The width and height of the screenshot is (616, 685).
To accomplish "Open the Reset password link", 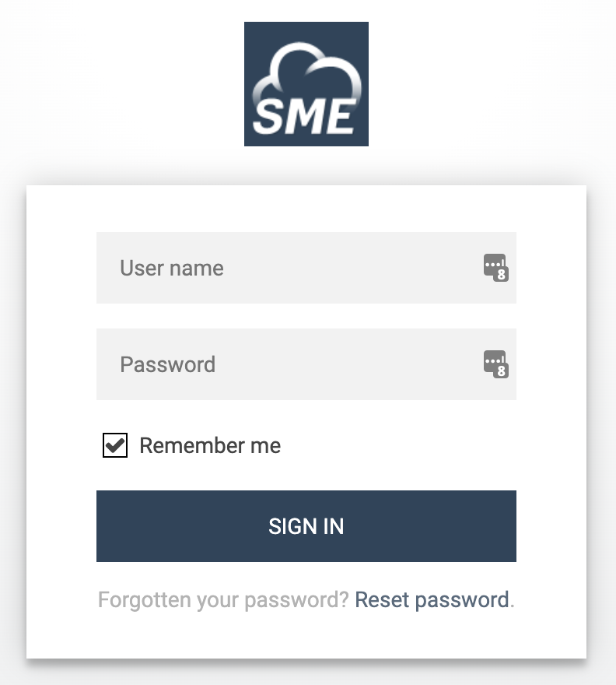I will pyautogui.click(x=432, y=600).
